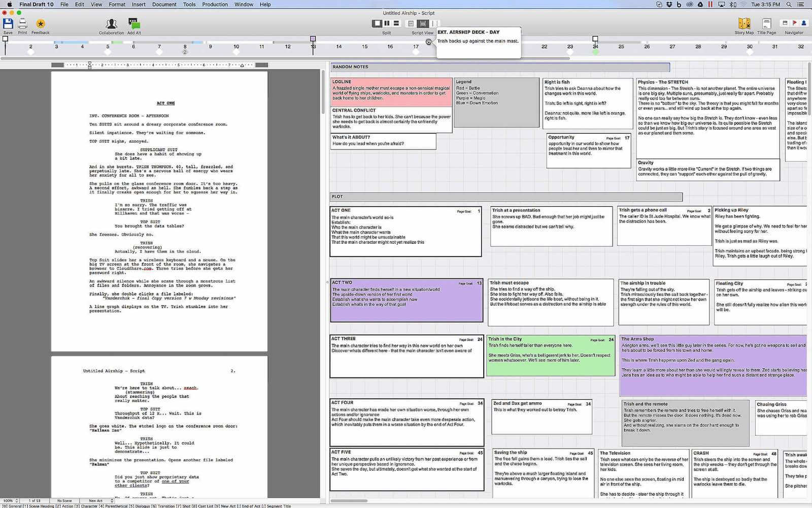
Task: Open the Tools menu
Action: click(189, 4)
